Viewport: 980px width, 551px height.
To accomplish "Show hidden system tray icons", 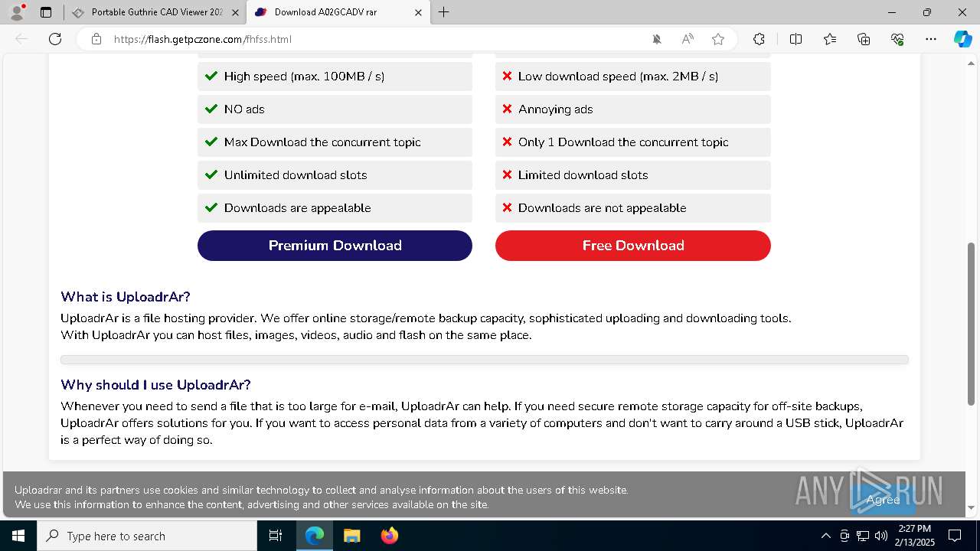I will (x=825, y=536).
